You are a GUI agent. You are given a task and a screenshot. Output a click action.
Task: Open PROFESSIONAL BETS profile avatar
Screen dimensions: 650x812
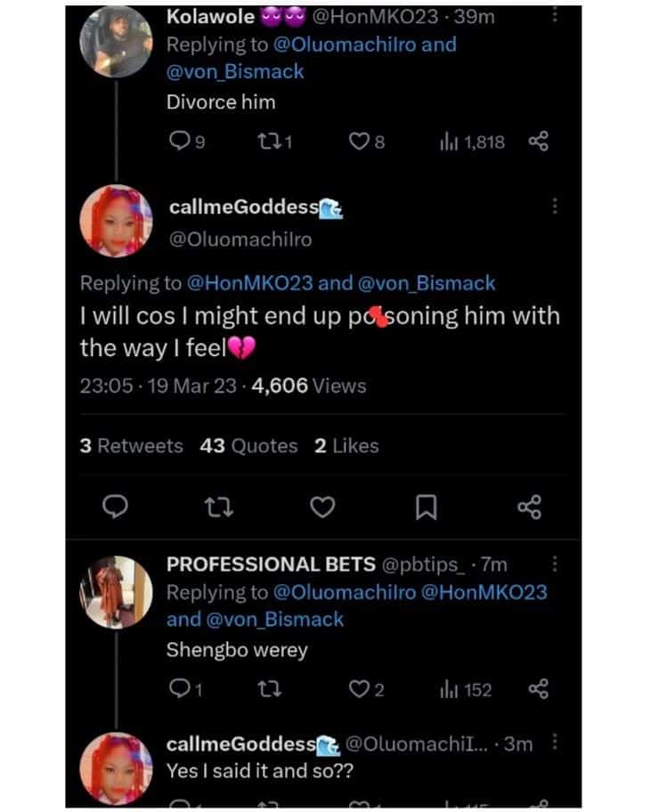[x=114, y=590]
